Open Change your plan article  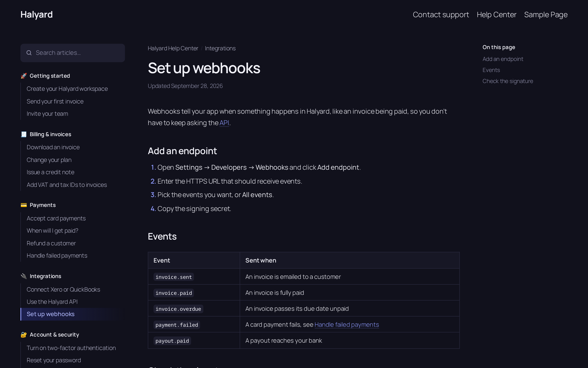[49, 160]
